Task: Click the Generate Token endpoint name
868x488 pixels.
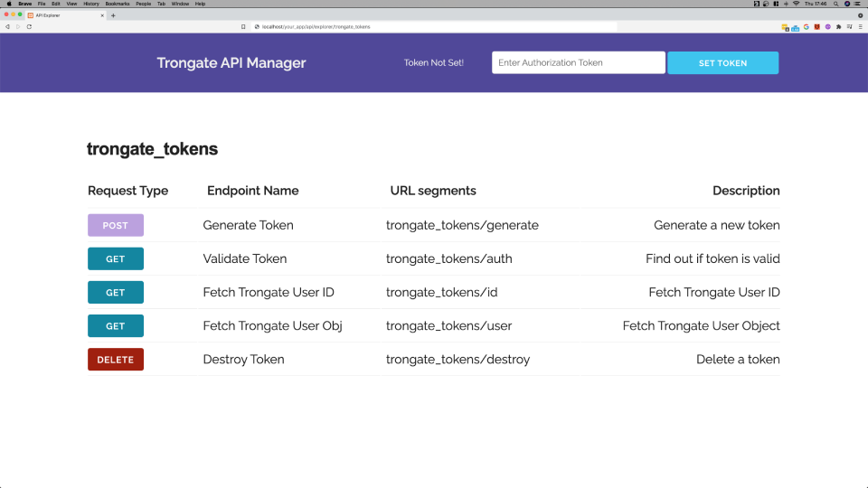Action: point(248,225)
